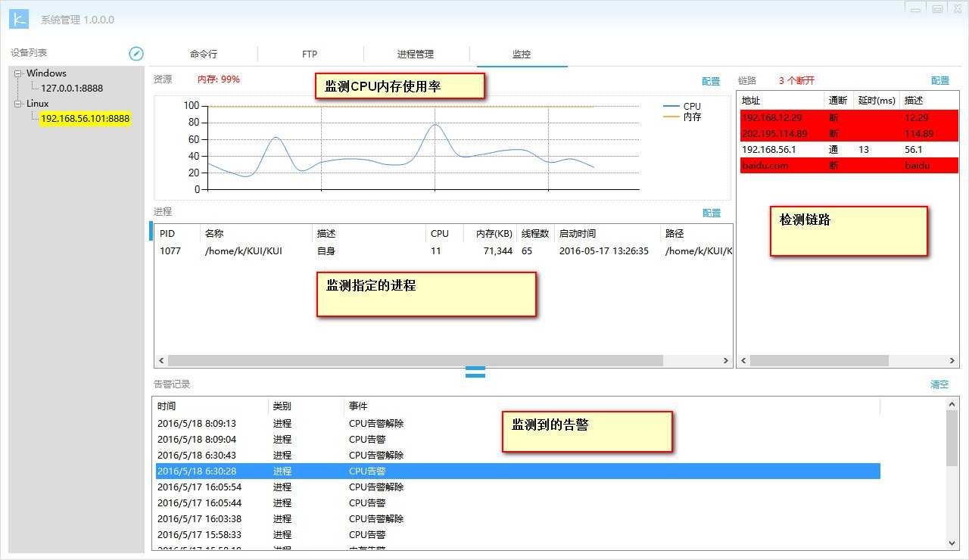Click 配置 link for the 进程 section
The width and height of the screenshot is (969, 560).
click(x=712, y=213)
